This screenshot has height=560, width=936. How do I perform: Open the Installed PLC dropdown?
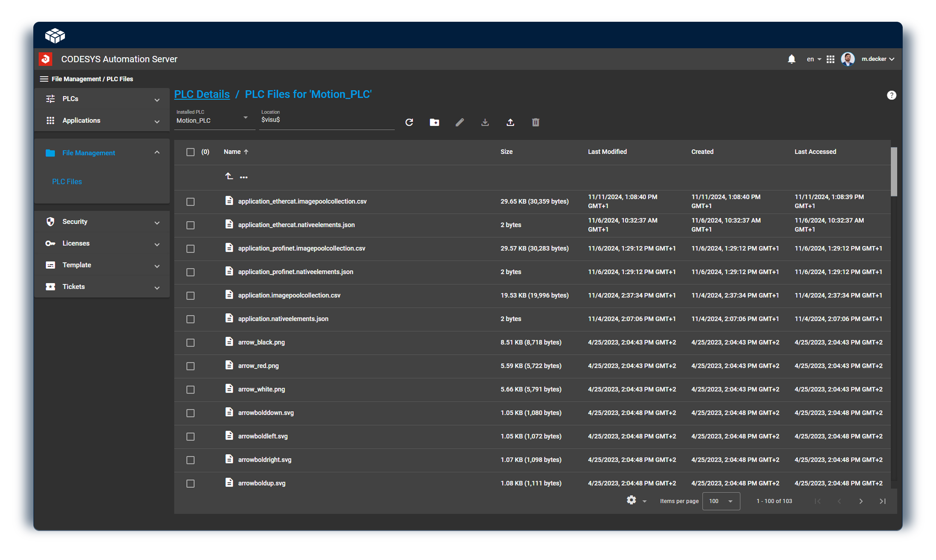click(x=246, y=117)
